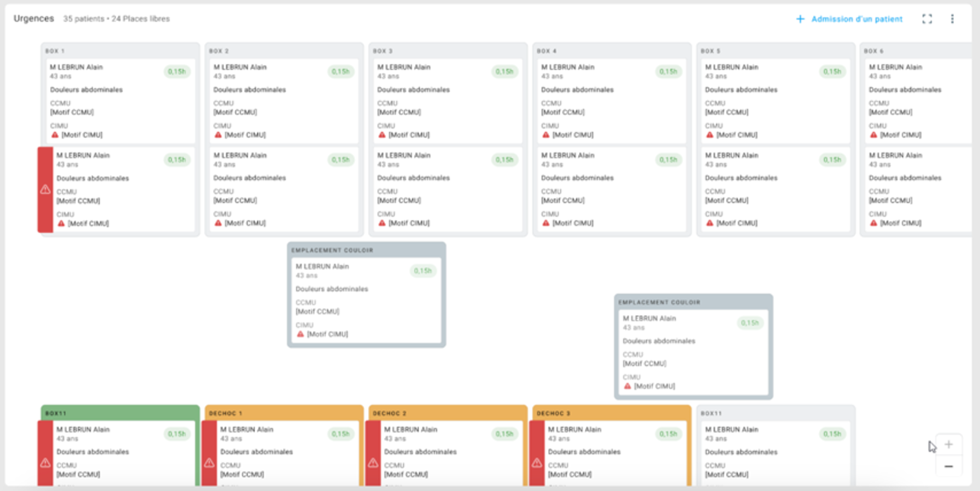Screen dimensions: 980x491
Task: Click the 0,15h badge in Box 1 top card
Action: tap(177, 71)
